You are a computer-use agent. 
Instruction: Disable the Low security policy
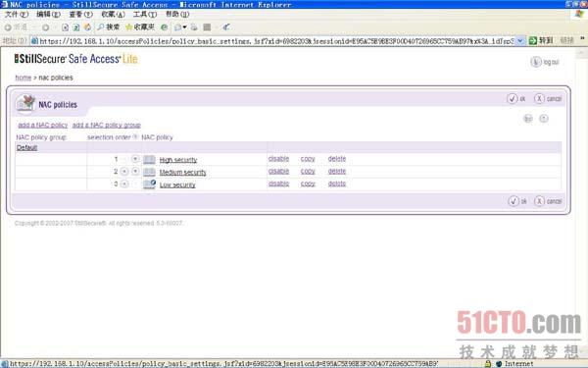point(278,184)
